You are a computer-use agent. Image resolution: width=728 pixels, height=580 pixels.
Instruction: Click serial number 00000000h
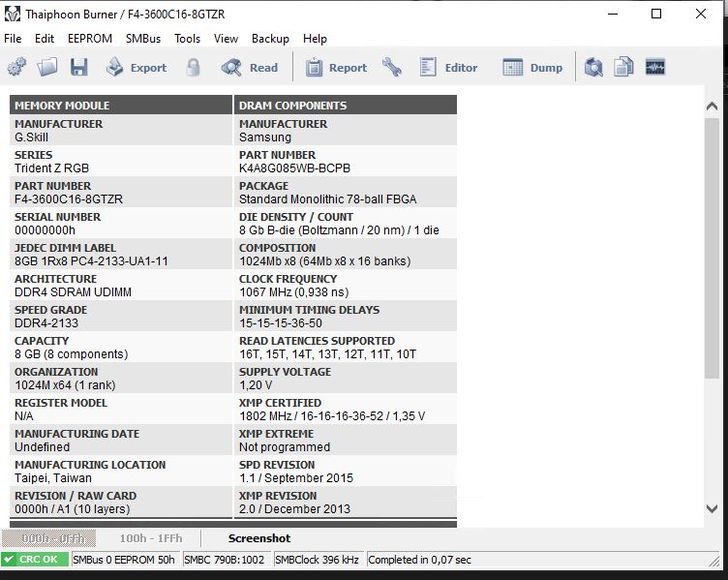[45, 230]
